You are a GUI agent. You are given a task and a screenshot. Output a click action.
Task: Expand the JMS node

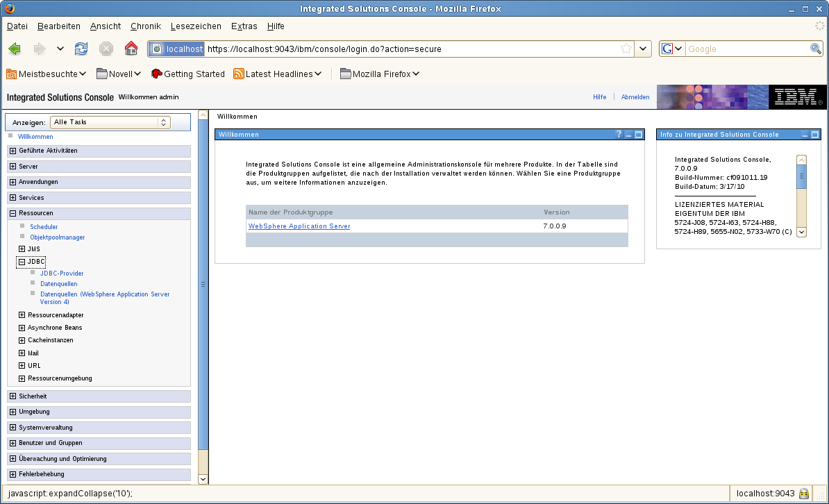click(x=22, y=249)
